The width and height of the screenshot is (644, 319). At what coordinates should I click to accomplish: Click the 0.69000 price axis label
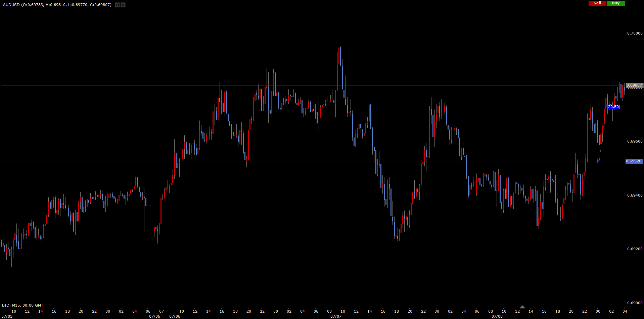tap(635, 303)
